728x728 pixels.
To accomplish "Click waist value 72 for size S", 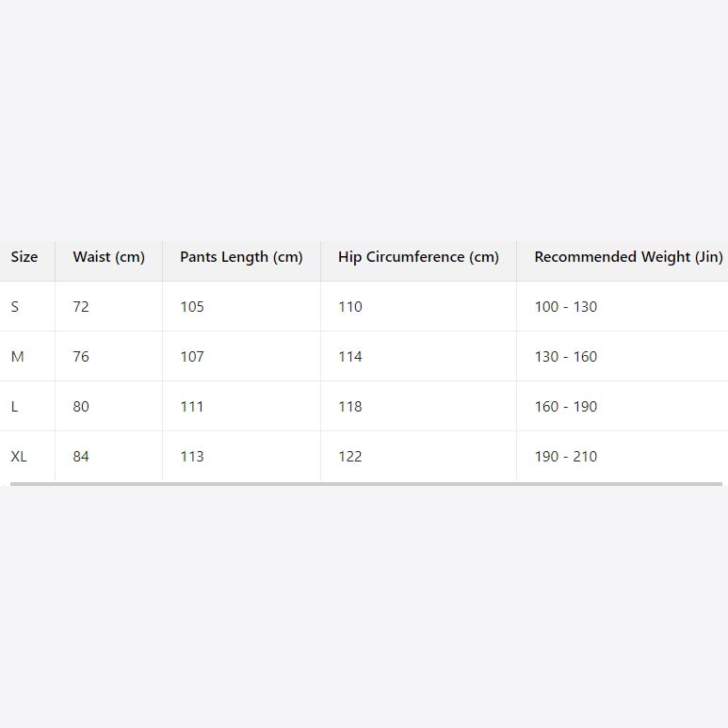I will (x=81, y=307).
